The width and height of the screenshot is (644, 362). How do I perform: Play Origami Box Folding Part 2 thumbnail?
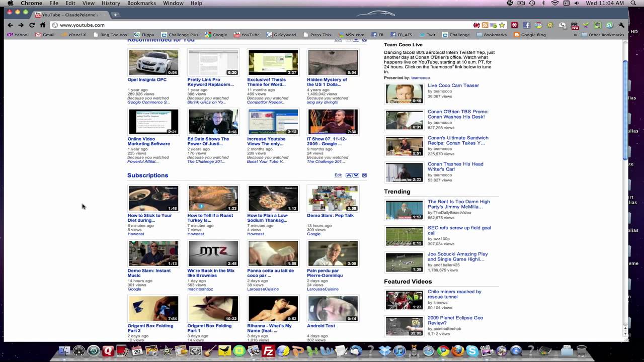[153, 309]
